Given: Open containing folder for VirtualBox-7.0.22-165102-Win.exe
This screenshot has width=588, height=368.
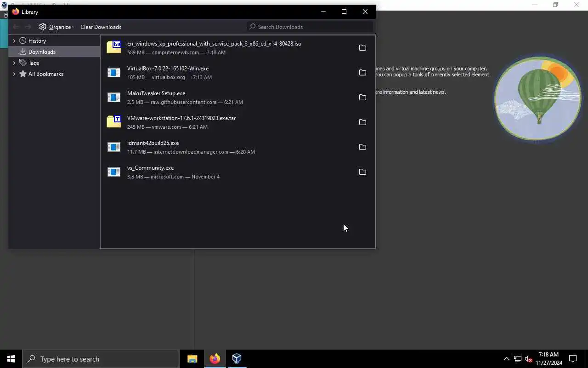Looking at the screenshot, I should point(362,73).
